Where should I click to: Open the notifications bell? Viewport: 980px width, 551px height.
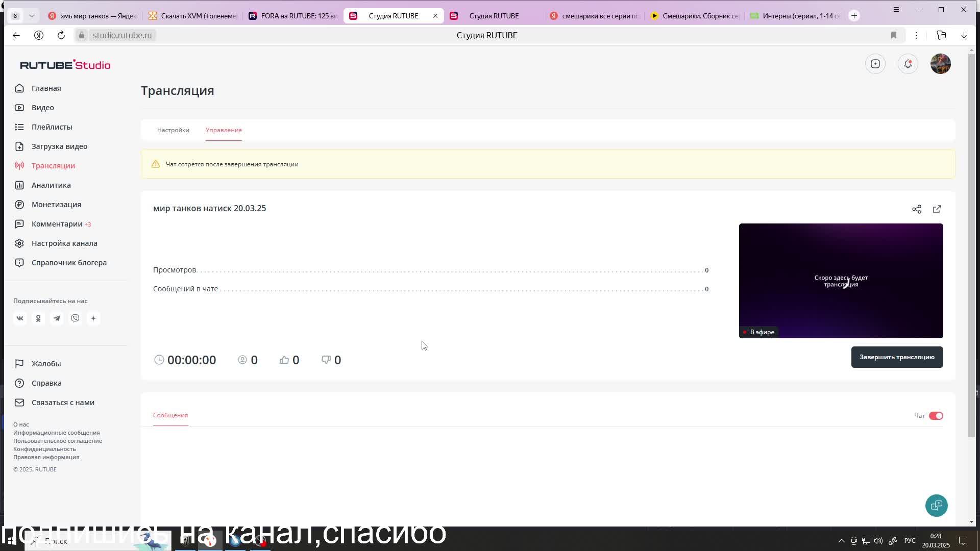pyautogui.click(x=908, y=64)
